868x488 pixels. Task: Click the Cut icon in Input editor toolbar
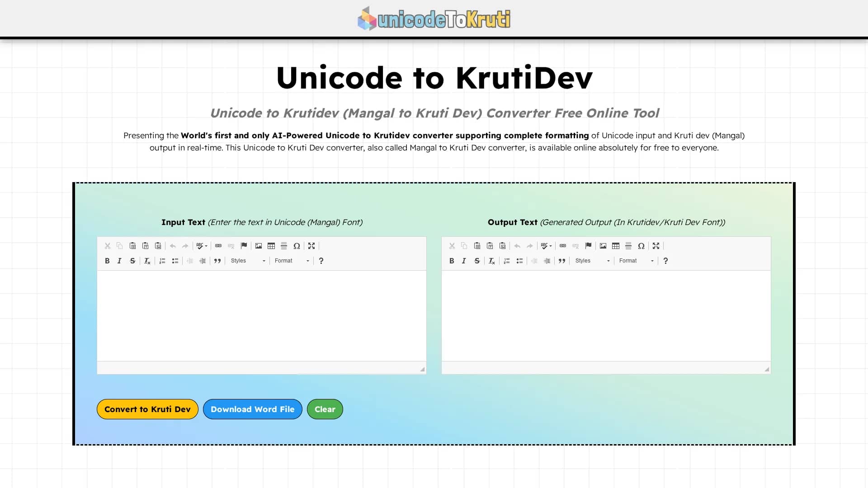click(x=108, y=246)
